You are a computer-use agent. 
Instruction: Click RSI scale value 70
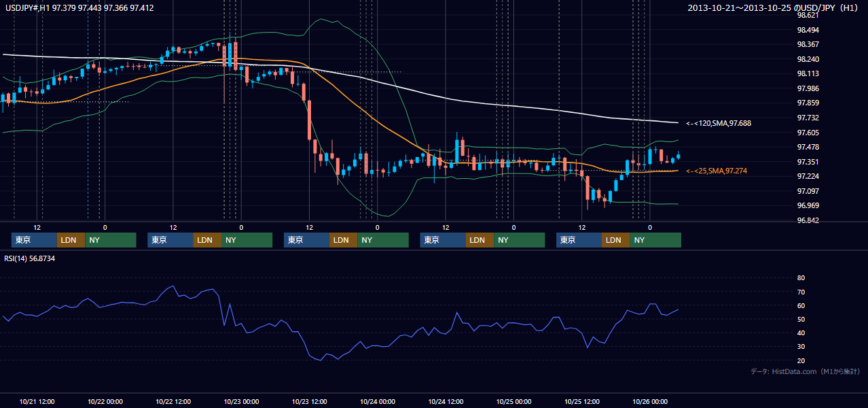pyautogui.click(x=801, y=292)
